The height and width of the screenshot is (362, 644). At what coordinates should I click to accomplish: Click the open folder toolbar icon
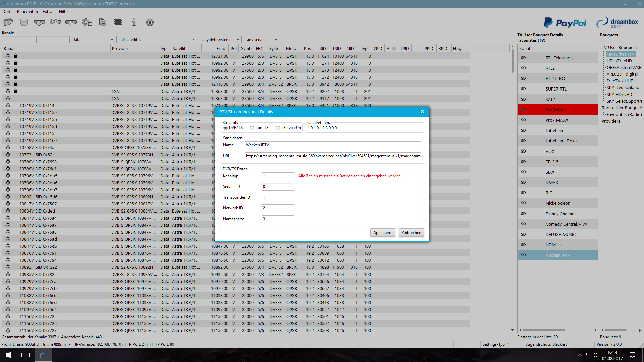click(8, 22)
